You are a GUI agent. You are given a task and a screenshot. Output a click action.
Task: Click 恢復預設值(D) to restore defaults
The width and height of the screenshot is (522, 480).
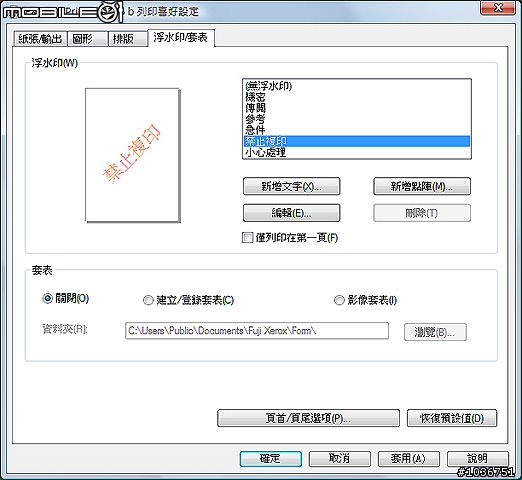(x=452, y=418)
